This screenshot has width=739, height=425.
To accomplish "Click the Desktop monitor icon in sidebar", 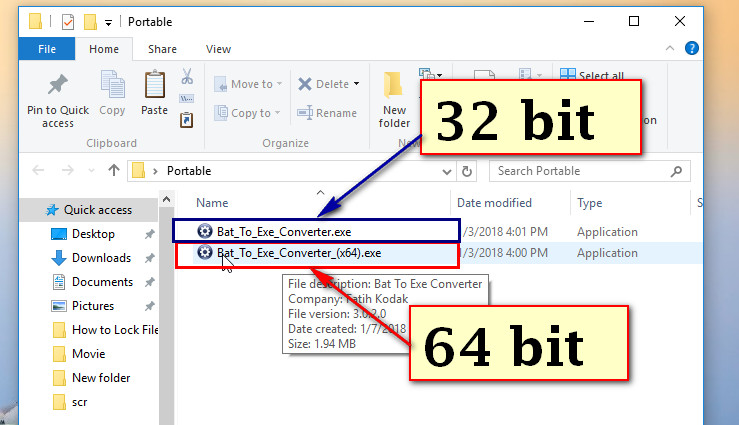I will pyautogui.click(x=59, y=234).
